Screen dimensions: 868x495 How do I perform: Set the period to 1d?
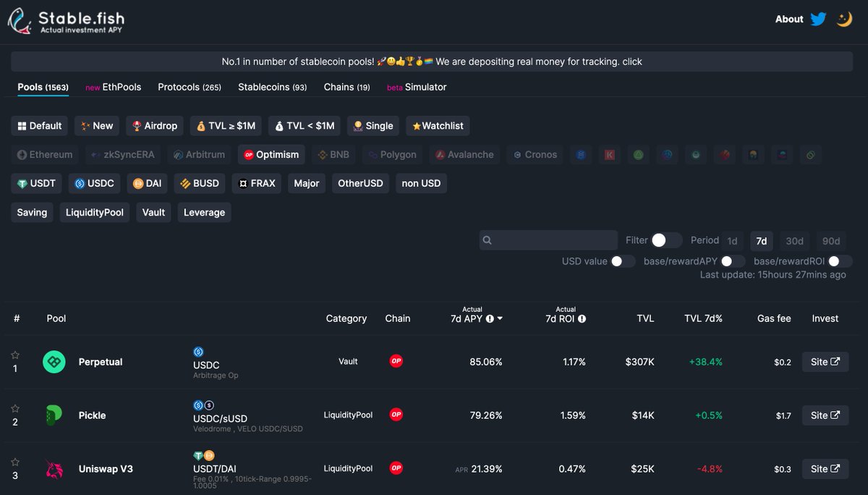click(x=733, y=241)
